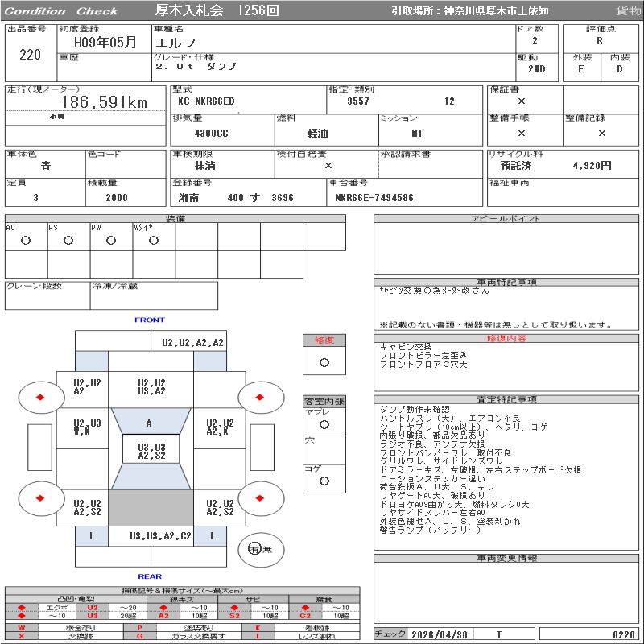Click the left door damage code U2,U3 W,K

coord(87,427)
